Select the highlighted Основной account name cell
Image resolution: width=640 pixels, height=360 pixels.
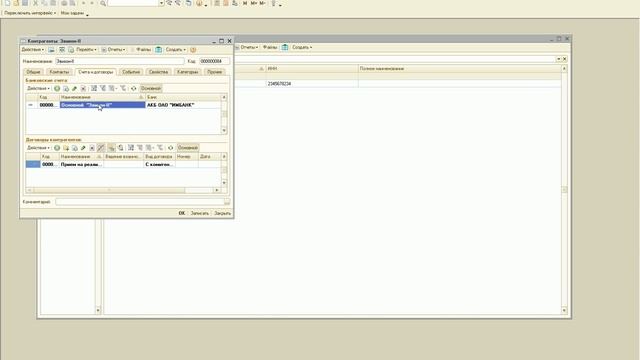coord(102,105)
